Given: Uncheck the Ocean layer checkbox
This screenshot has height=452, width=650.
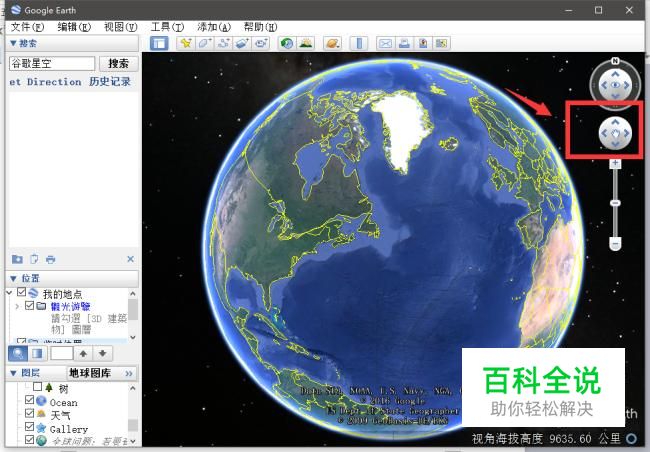Looking at the screenshot, I should [29, 400].
